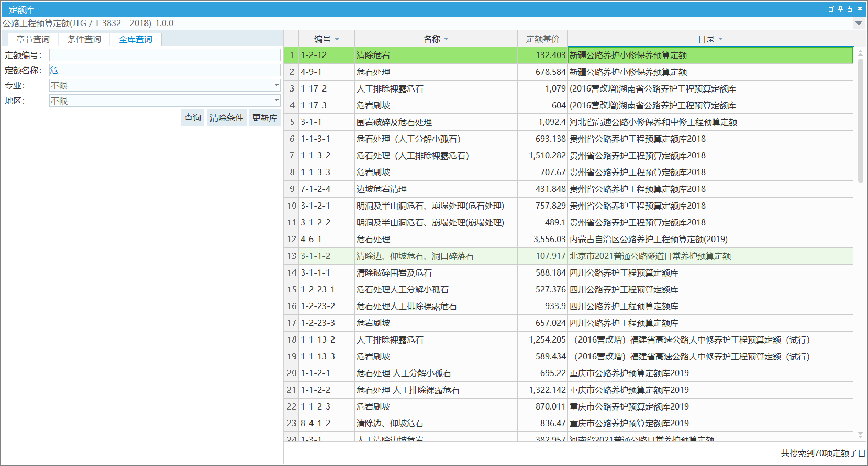Screen dimensions: 868x466
Task: Select row 4-9-1 危石处理
Action: (x=568, y=72)
